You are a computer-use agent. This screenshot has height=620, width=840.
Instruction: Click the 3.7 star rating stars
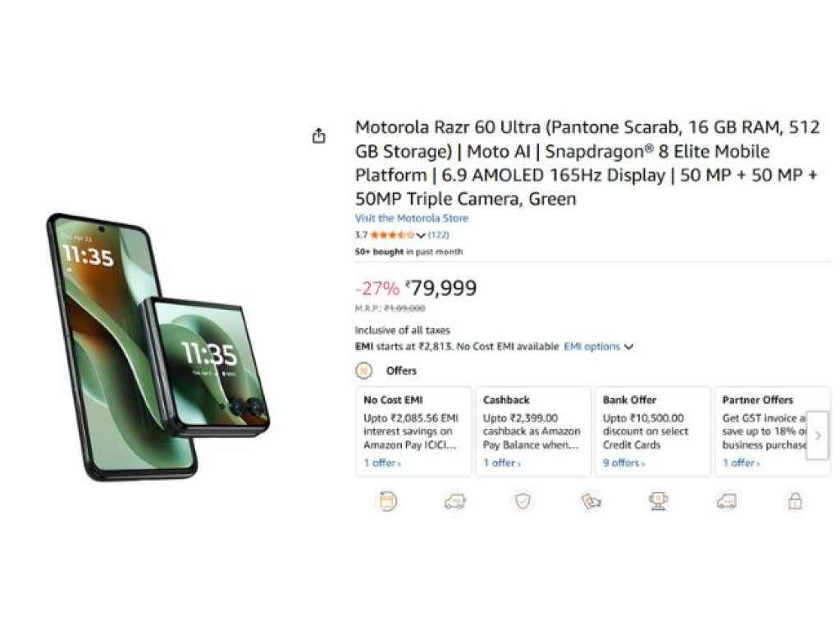[394, 235]
